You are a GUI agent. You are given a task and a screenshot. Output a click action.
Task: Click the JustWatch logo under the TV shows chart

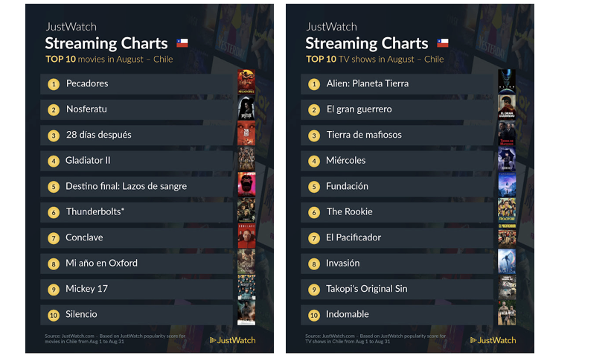pyautogui.click(x=493, y=340)
